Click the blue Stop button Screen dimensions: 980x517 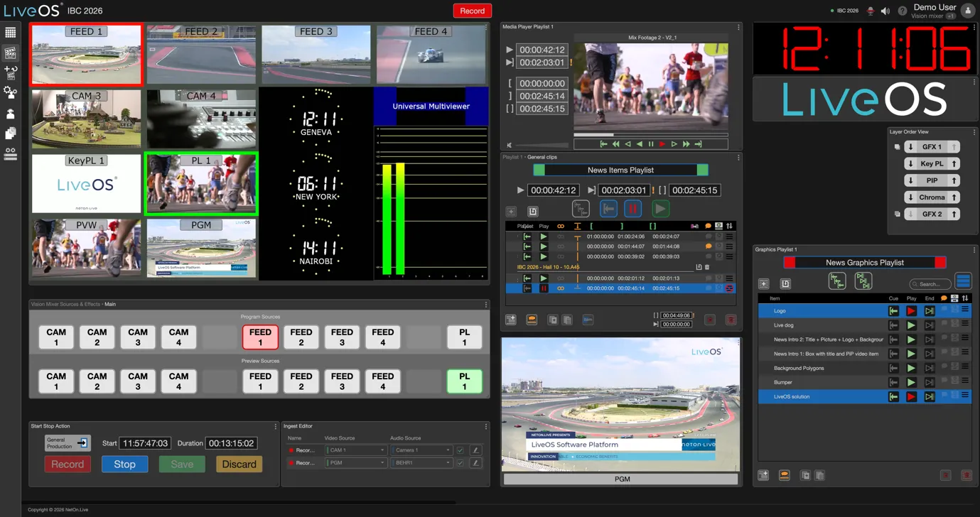(x=124, y=464)
